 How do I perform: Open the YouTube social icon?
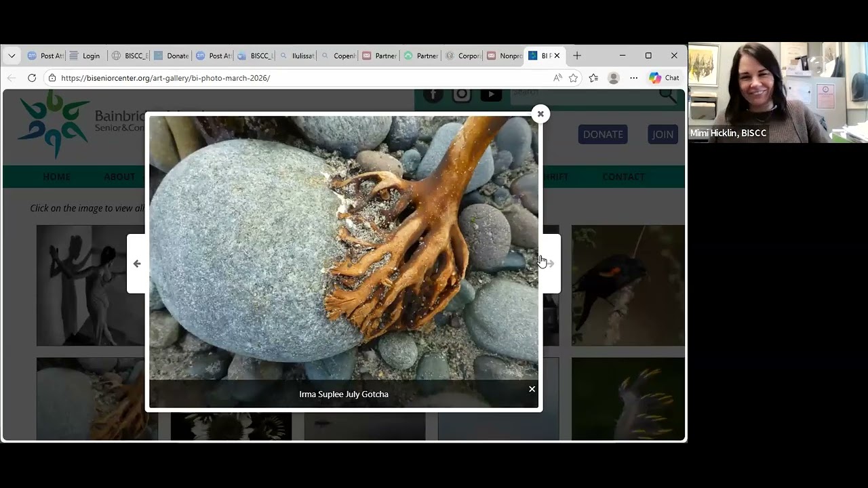click(x=491, y=95)
